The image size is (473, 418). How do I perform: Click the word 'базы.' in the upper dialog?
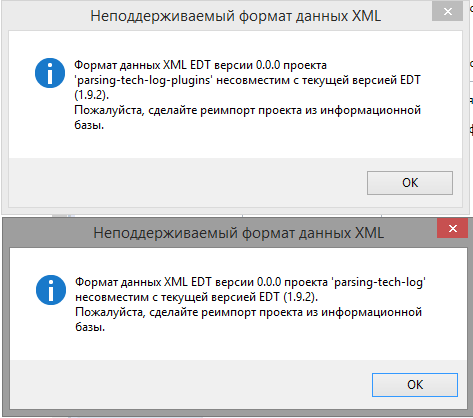click(x=89, y=125)
